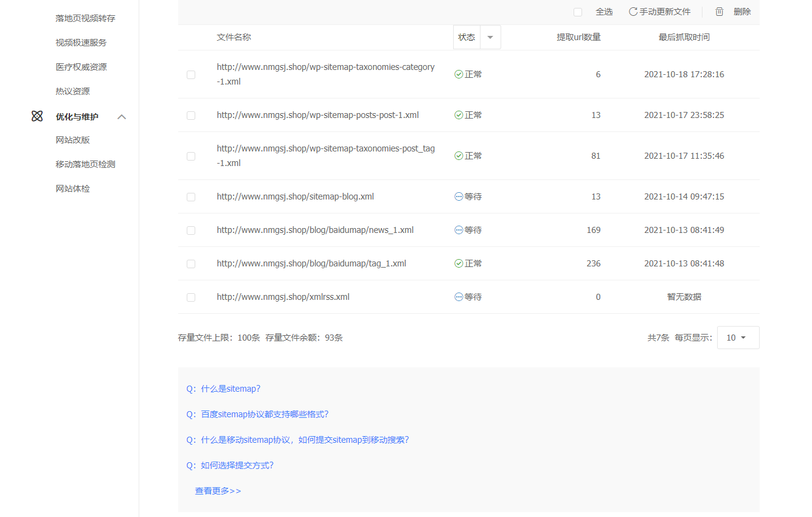Click the refresh icon beside 手动更新文件

click(x=633, y=12)
